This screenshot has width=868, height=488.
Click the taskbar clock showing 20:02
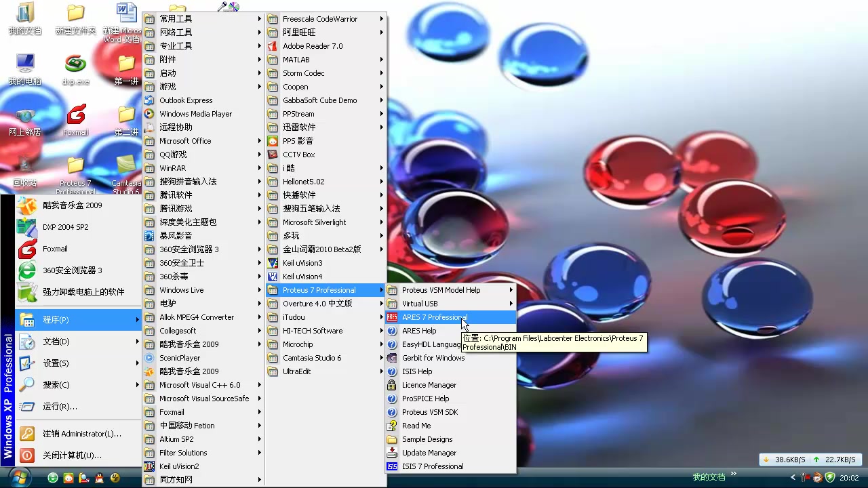(x=849, y=477)
